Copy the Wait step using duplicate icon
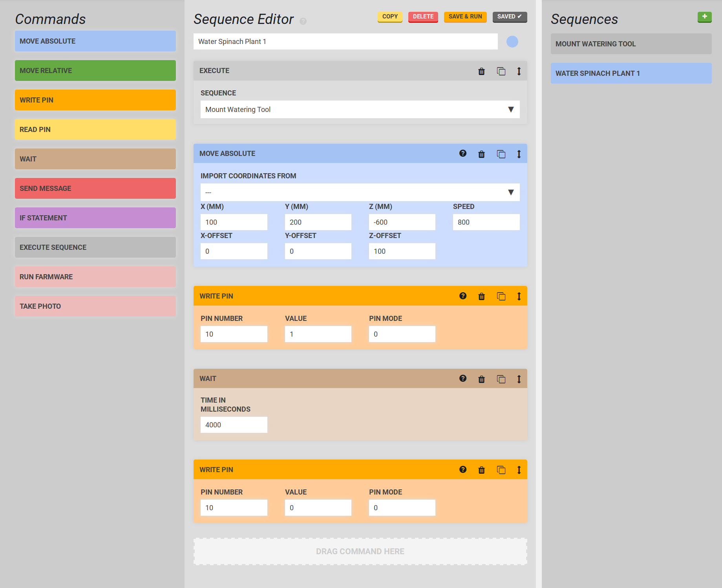722x588 pixels. pyautogui.click(x=501, y=379)
